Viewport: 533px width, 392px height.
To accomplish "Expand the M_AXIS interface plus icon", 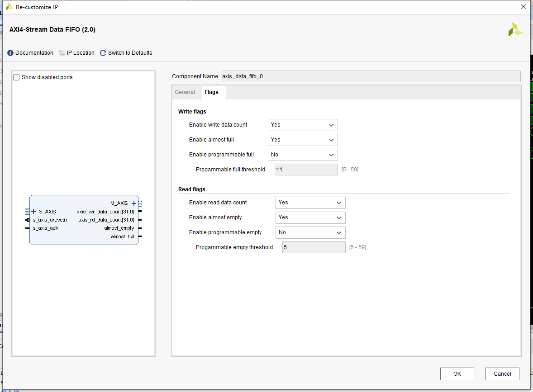I will [134, 203].
